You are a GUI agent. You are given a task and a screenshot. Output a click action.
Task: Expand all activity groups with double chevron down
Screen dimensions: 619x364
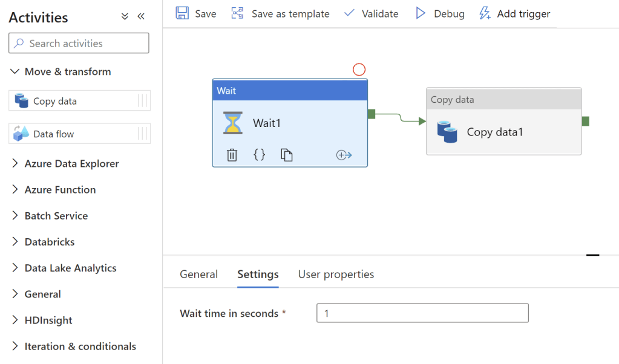[x=125, y=17]
